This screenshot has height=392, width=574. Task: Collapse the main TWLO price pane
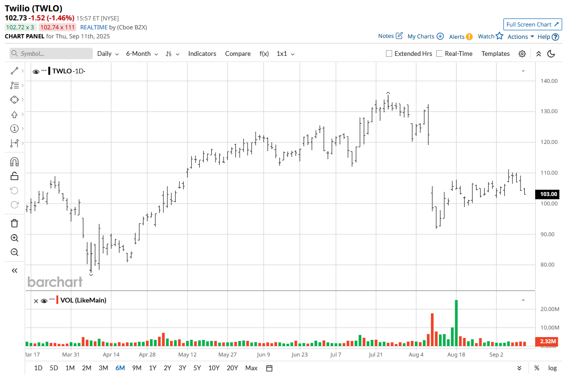pos(523,71)
